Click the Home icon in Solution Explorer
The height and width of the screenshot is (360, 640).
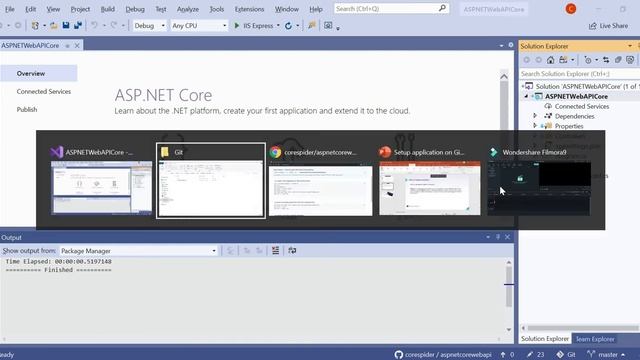tap(551, 60)
